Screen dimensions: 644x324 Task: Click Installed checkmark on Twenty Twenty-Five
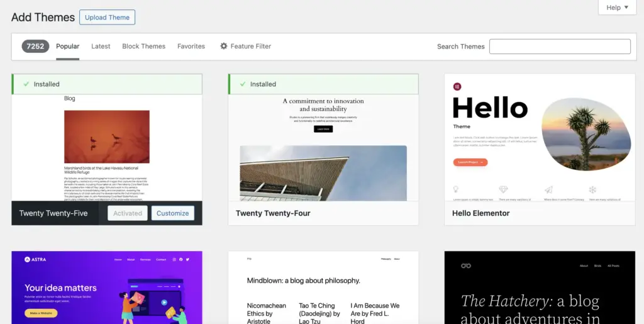(x=26, y=84)
